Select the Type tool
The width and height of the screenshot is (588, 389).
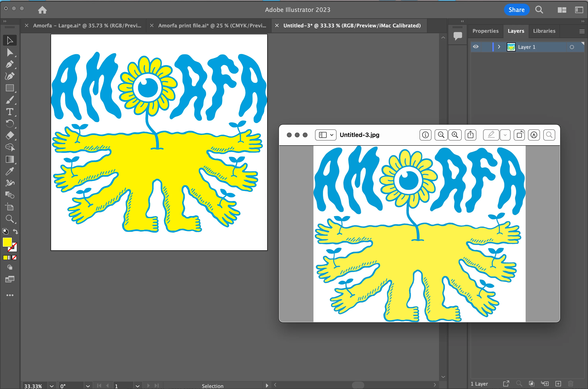click(x=10, y=112)
